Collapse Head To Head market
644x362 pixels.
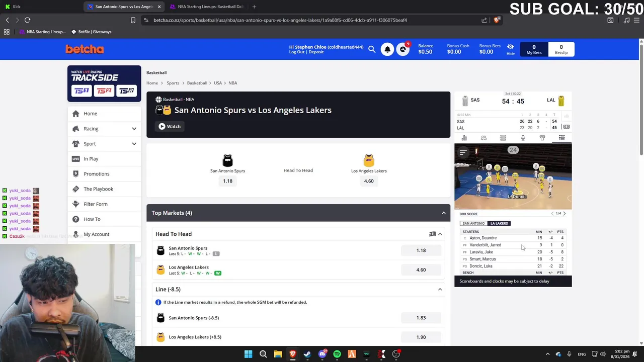point(440,234)
